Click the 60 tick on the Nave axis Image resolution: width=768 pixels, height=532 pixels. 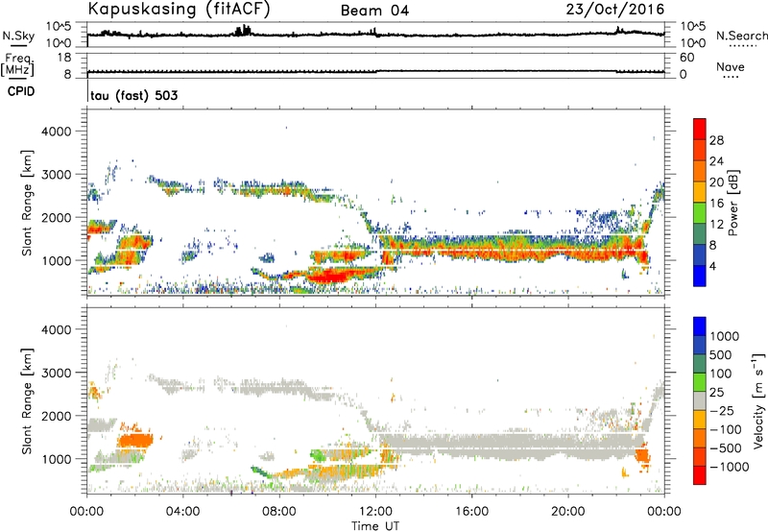(686, 58)
